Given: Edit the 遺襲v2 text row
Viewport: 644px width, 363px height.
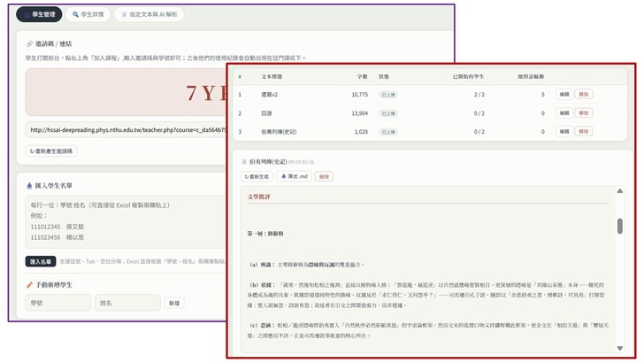Looking at the screenshot, I should pos(564,94).
